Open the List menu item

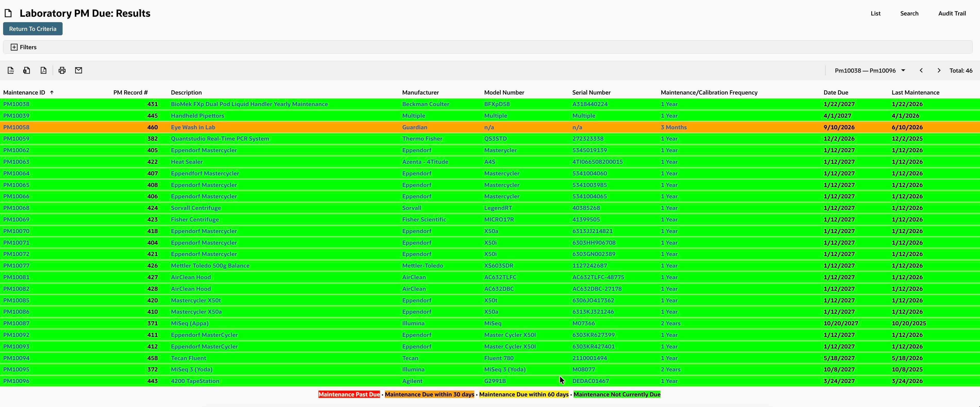[875, 13]
